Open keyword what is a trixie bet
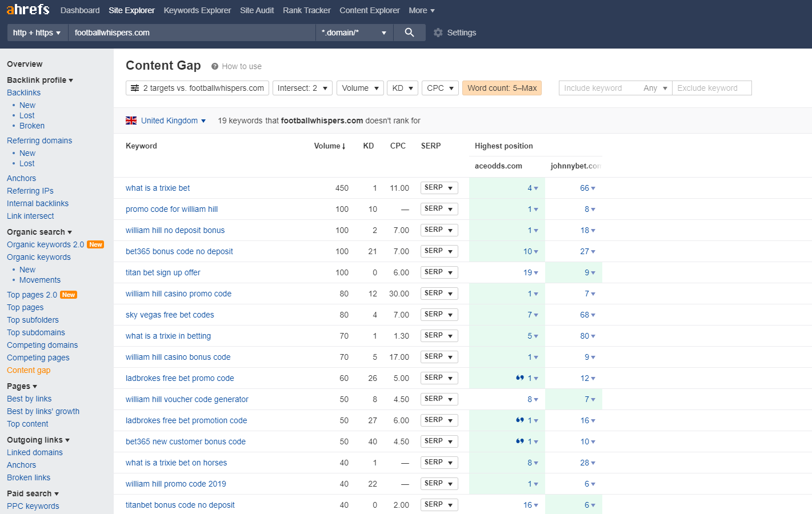Viewport: 812px width, 514px height. (158, 188)
